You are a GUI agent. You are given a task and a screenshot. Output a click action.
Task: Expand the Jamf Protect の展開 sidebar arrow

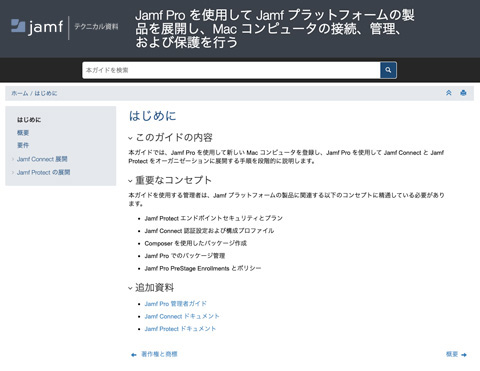point(13,172)
